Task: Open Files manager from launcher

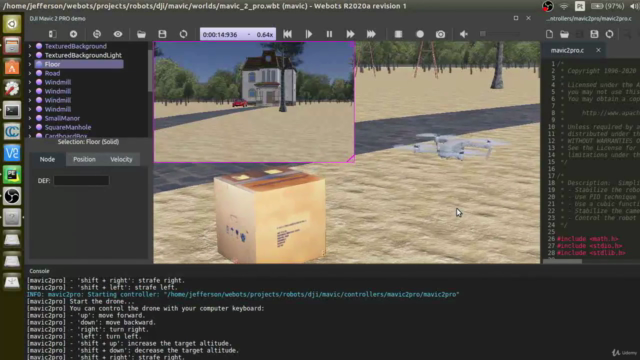Action: click(x=12, y=45)
